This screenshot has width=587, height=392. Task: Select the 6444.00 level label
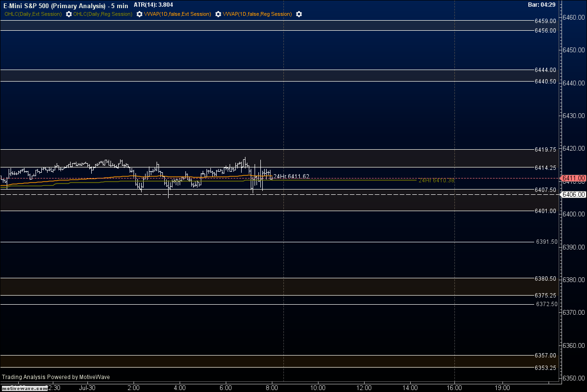[x=545, y=70]
